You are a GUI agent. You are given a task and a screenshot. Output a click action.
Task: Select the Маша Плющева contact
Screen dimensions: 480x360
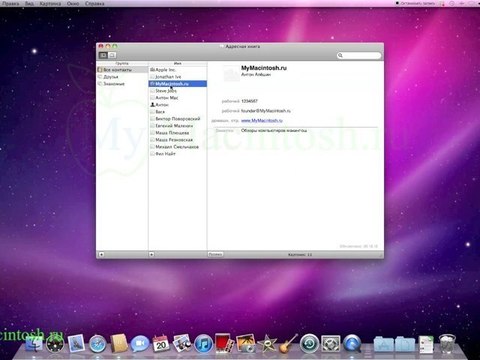click(178, 133)
